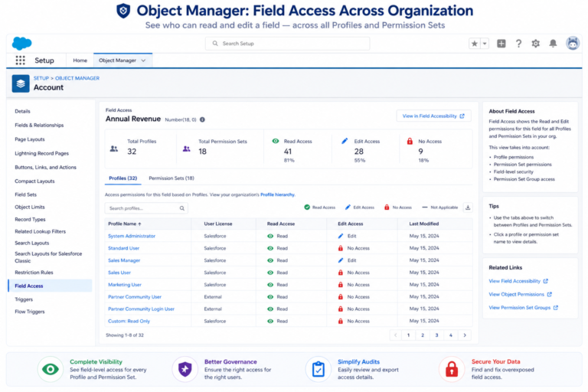
Task: Click the Total Permission Sets people icon
Action: (186, 149)
